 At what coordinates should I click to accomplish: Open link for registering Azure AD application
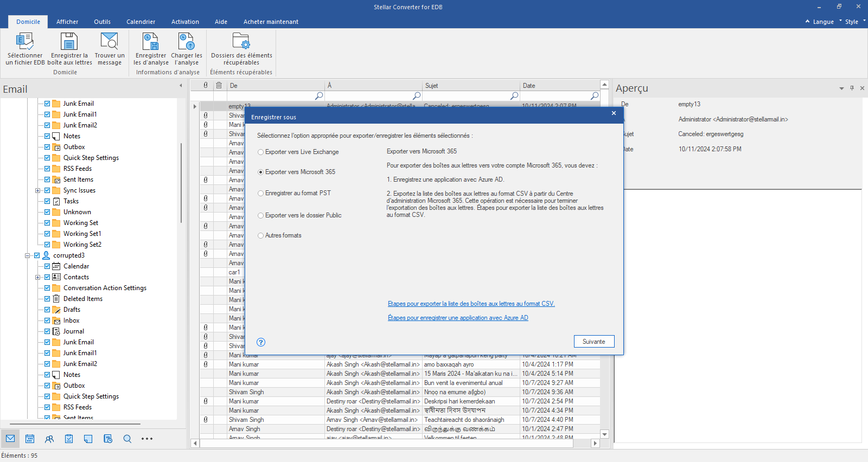pyautogui.click(x=458, y=318)
